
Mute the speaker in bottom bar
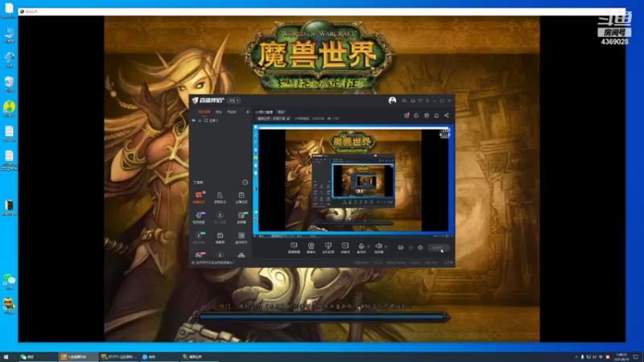tap(378, 248)
